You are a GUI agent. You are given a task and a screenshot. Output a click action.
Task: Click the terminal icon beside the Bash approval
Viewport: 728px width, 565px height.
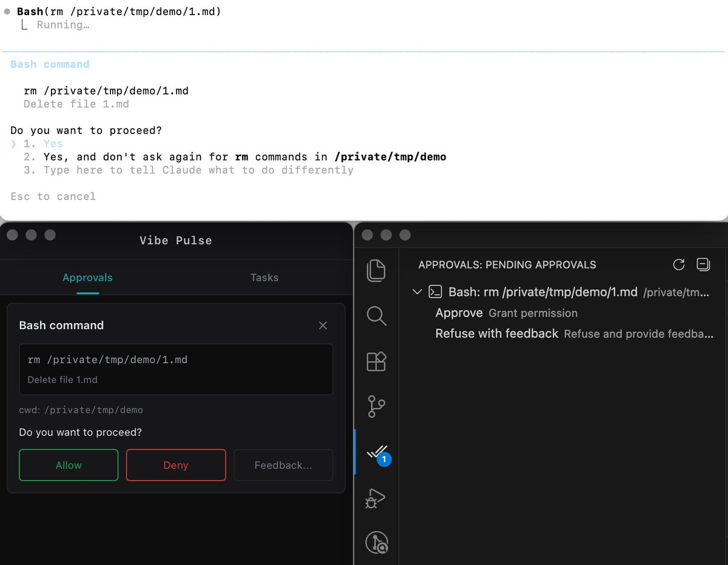[434, 292]
